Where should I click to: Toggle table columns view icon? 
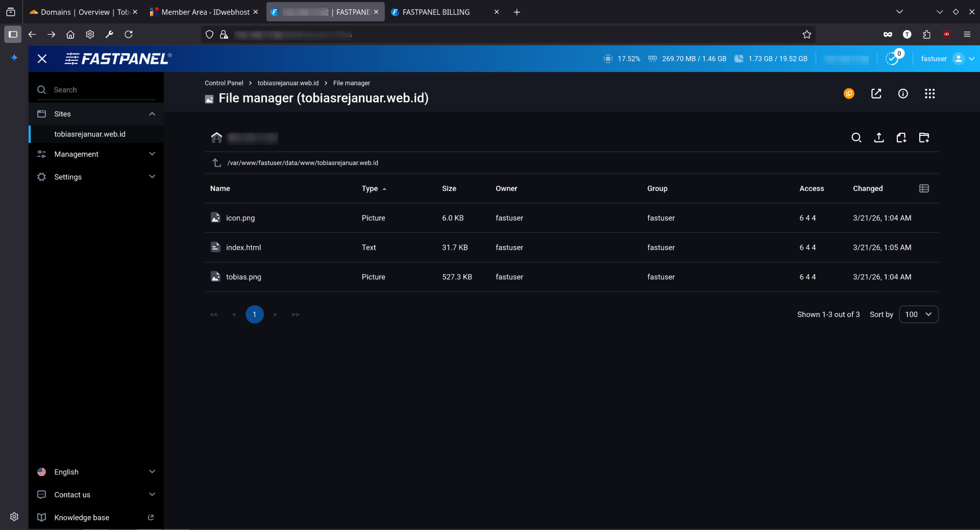point(924,188)
